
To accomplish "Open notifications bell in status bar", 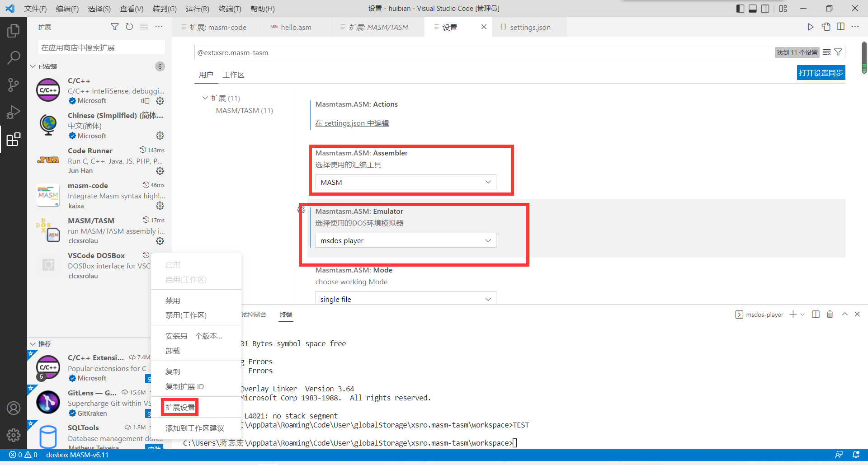I will (856, 455).
